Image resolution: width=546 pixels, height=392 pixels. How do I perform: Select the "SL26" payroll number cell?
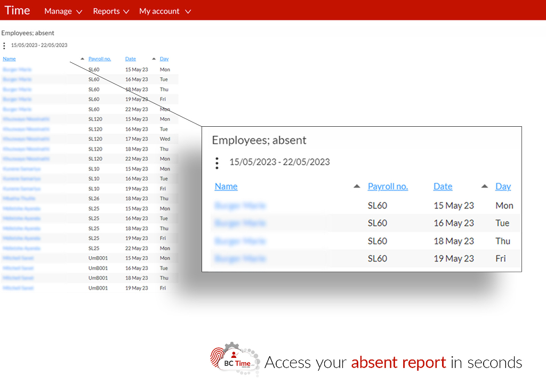click(x=94, y=199)
